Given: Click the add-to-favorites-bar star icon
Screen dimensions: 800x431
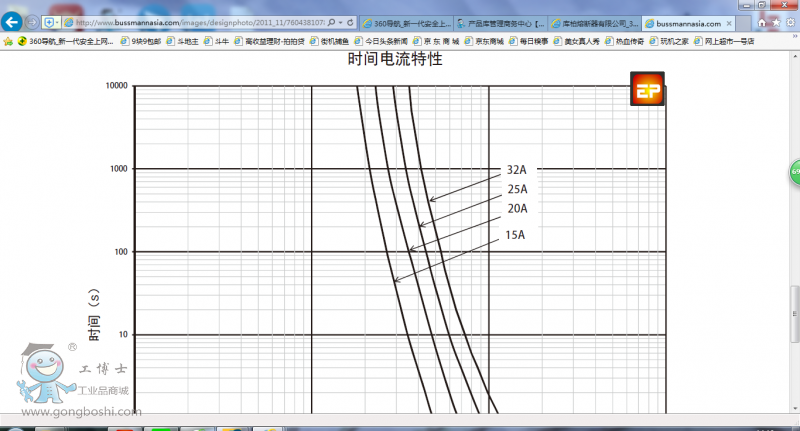Looking at the screenshot, I should pos(9,42).
